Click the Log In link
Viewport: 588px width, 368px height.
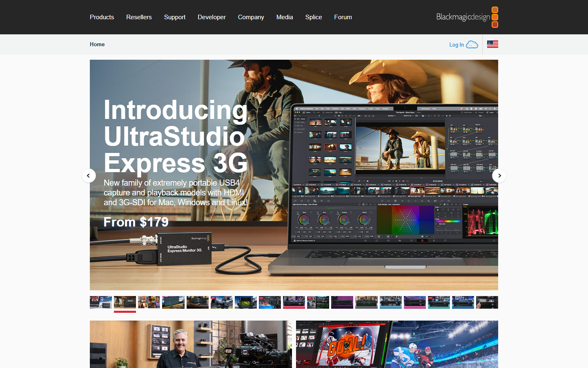click(457, 45)
